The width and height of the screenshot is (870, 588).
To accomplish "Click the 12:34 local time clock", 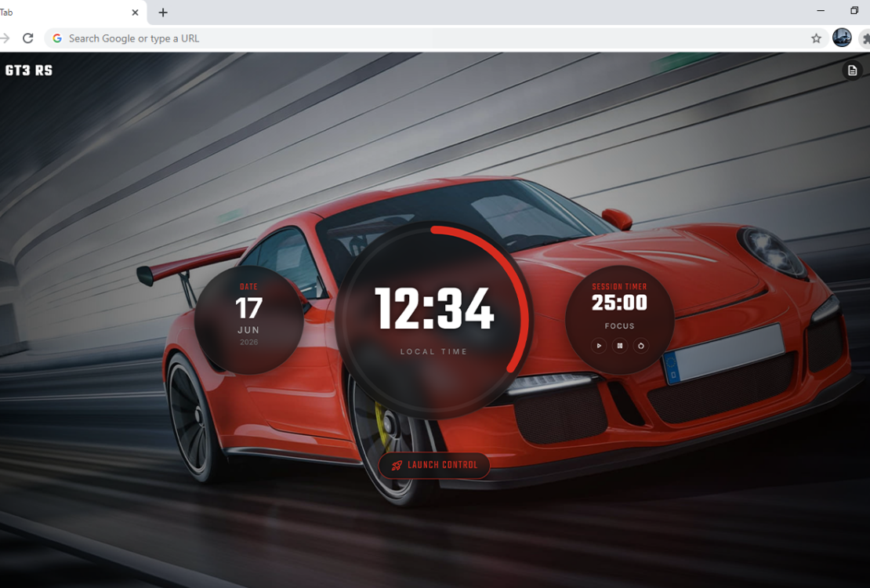I will [434, 309].
